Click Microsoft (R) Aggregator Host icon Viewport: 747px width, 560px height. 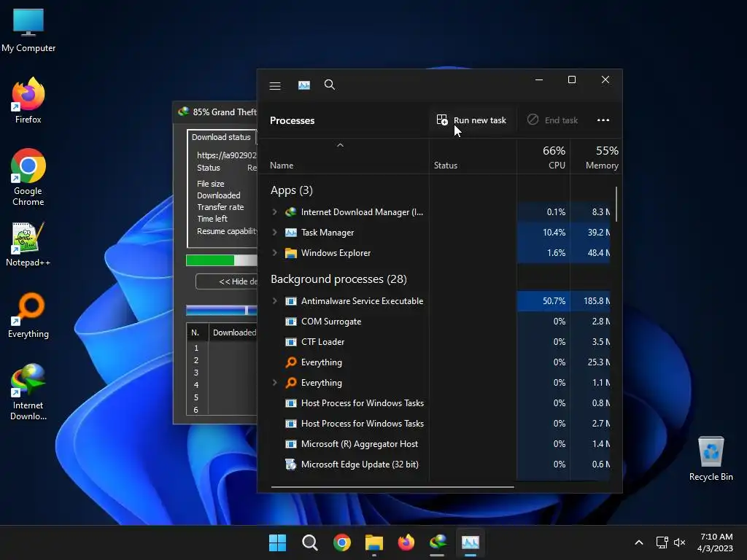pyautogui.click(x=290, y=444)
